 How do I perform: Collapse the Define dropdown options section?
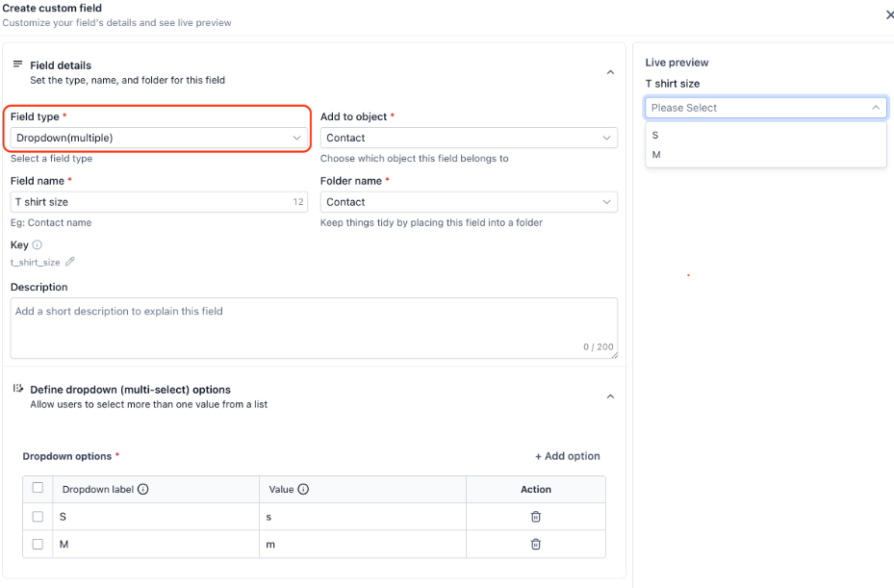click(609, 396)
